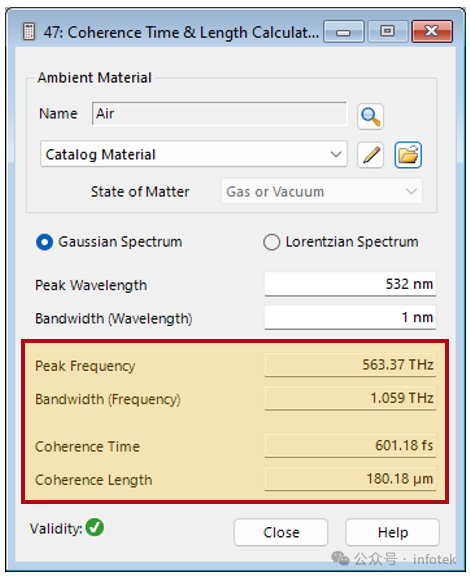Click the pencil edit material icon
470x578 pixels.
click(370, 155)
